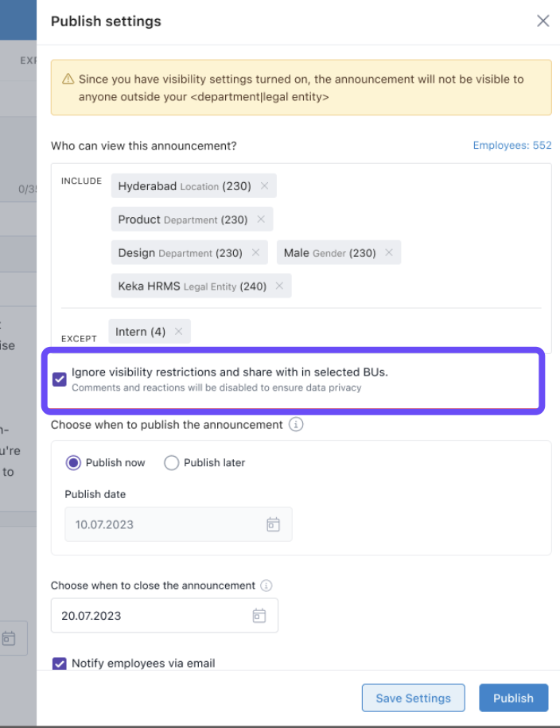This screenshot has width=560, height=728.
Task: Remove the Intern exception tag
Action: pyautogui.click(x=178, y=332)
